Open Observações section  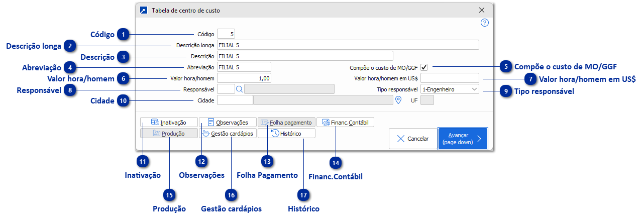point(228,122)
